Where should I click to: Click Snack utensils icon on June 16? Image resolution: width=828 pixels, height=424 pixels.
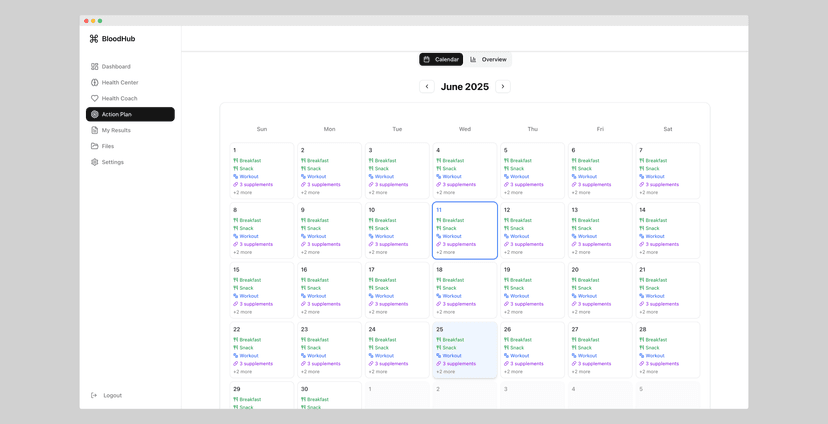point(304,288)
